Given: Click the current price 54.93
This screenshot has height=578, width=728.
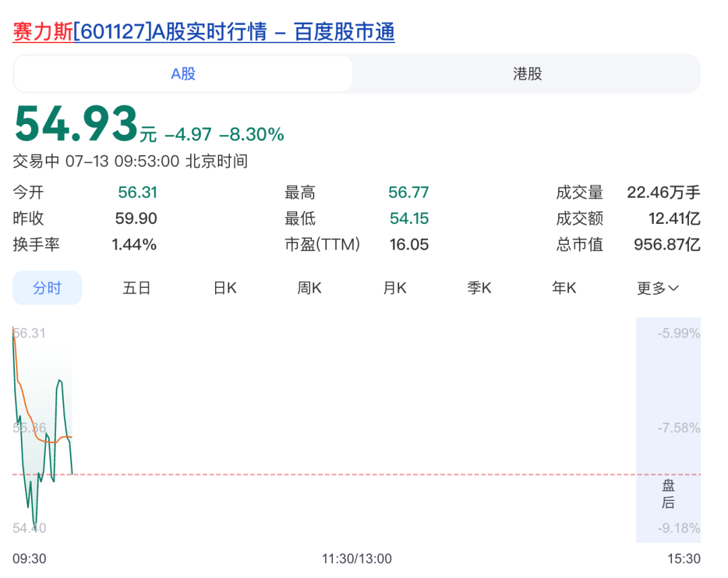Looking at the screenshot, I should click(76, 124).
